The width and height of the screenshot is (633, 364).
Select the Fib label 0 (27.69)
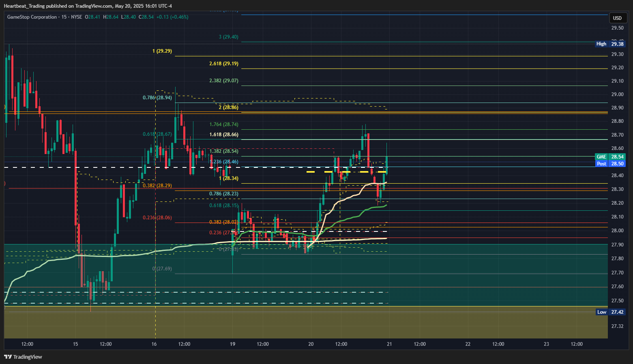162,269
